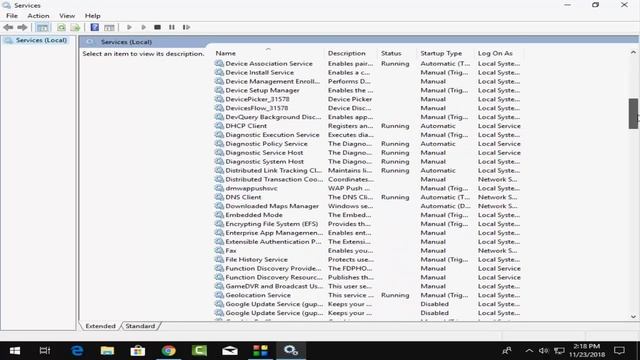This screenshot has width=640, height=360.
Task: Select the Device Install Service row
Action: coord(367,73)
